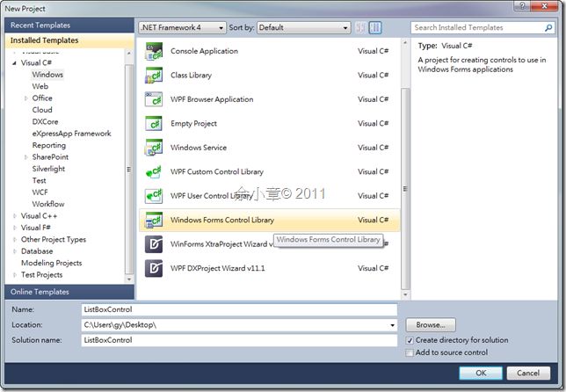566x392 pixels.
Task: Click the OK button
Action: [481, 374]
